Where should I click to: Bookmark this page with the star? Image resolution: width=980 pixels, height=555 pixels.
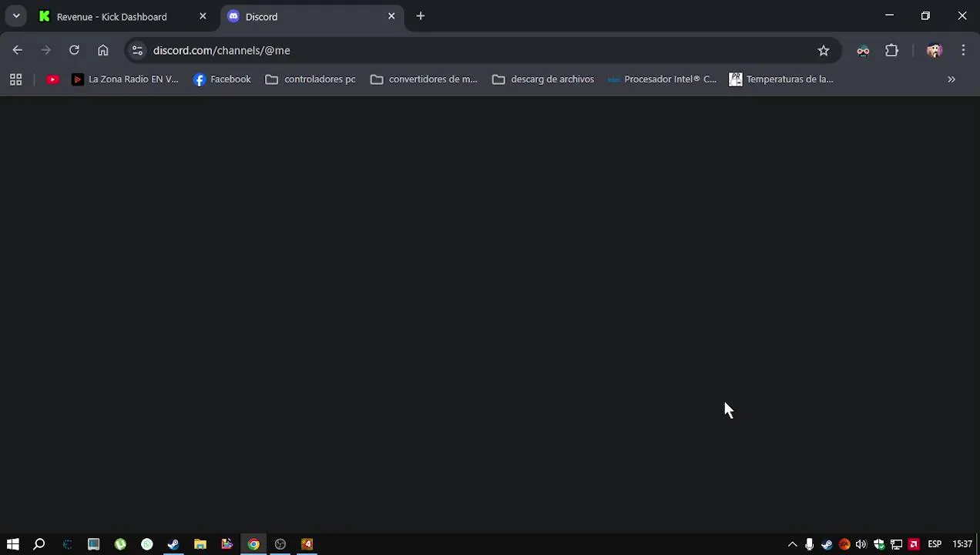[x=824, y=50]
